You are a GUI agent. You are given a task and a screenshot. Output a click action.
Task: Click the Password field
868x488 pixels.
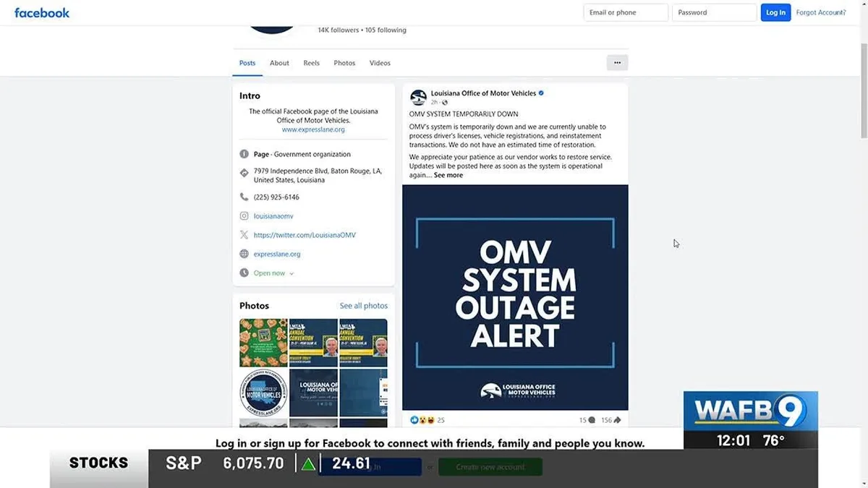click(714, 12)
